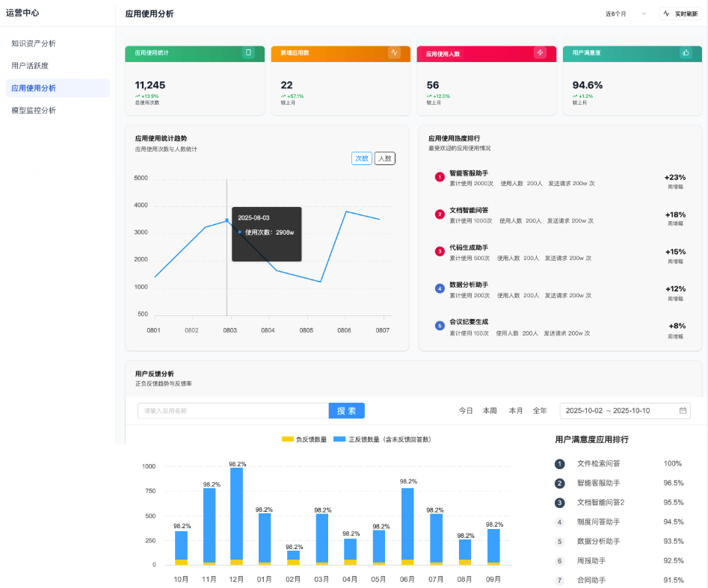Open the 近6个月 time range dropdown
Image resolution: width=708 pixels, height=588 pixels.
tap(625, 13)
